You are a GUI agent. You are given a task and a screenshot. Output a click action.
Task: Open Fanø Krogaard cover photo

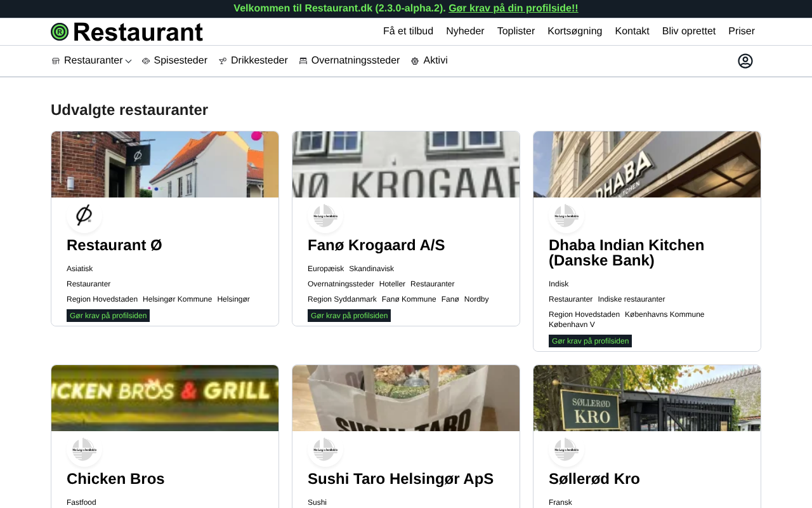(406, 164)
